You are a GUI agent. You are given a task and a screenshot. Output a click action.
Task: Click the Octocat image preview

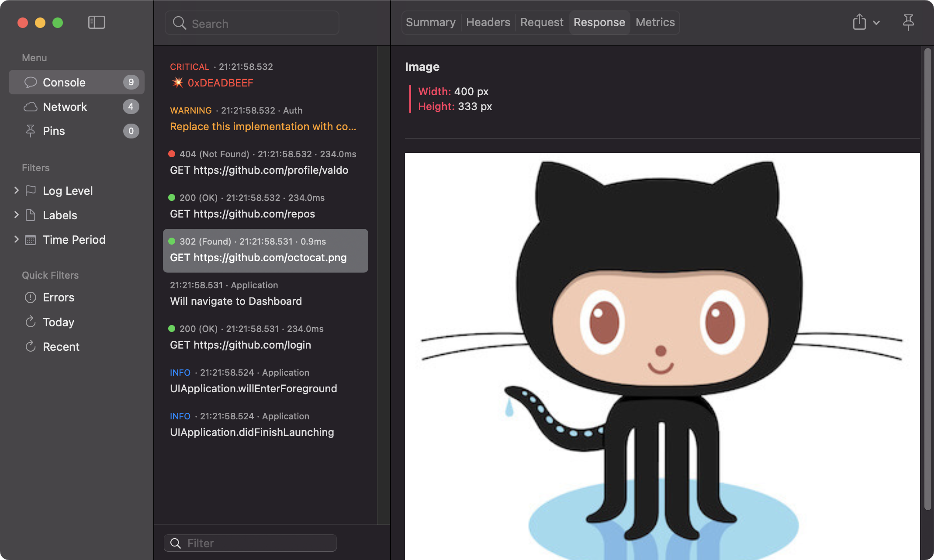click(662, 356)
